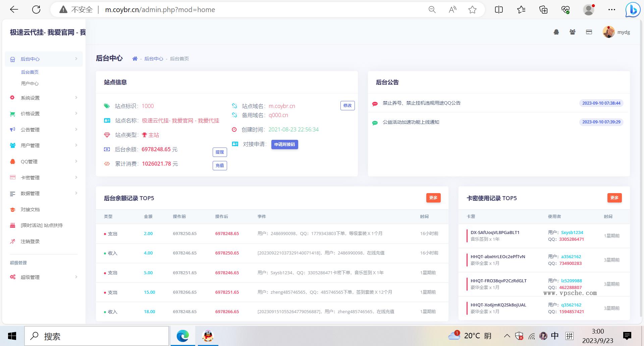The width and height of the screenshot is (644, 346).
Task: Expand the 后台中心 menu chevron
Action: 76,59
